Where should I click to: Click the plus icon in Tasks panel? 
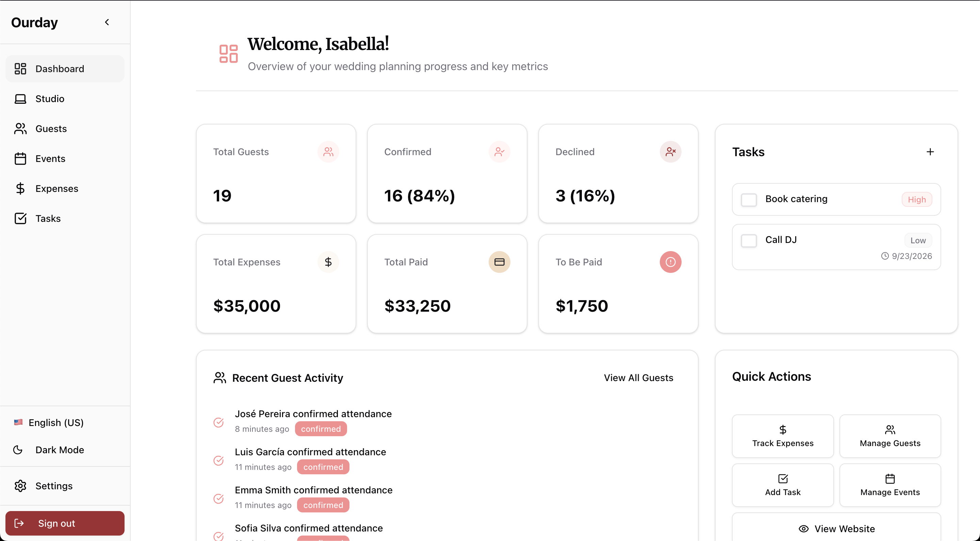click(x=930, y=152)
